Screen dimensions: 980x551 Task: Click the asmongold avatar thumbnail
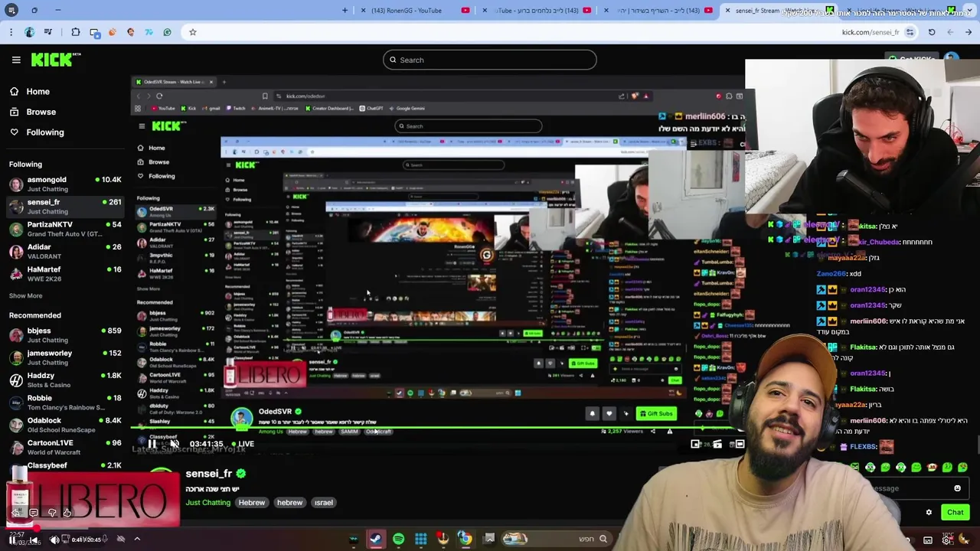tap(16, 184)
